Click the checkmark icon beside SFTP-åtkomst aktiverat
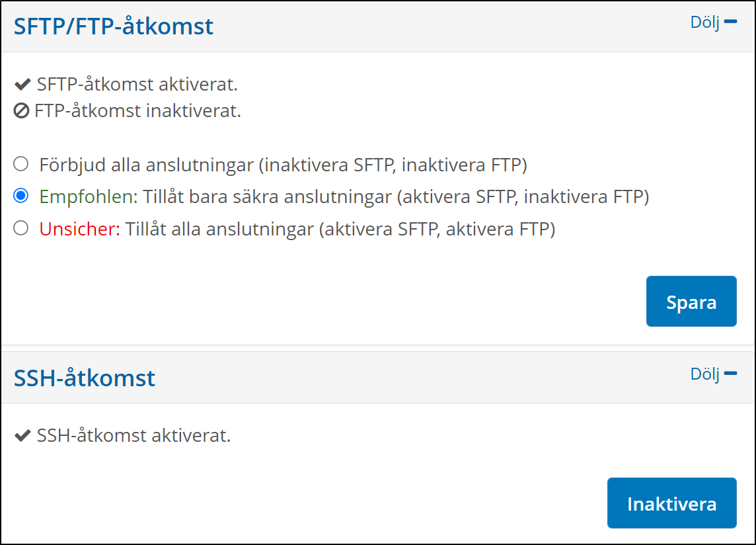 pos(22,84)
